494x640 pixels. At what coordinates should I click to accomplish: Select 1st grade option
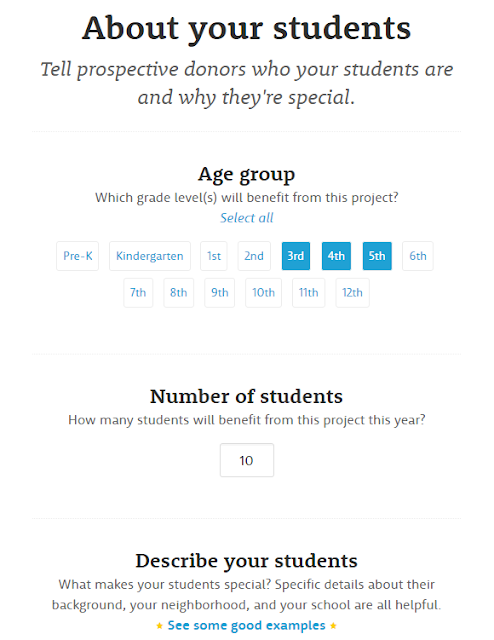(214, 256)
